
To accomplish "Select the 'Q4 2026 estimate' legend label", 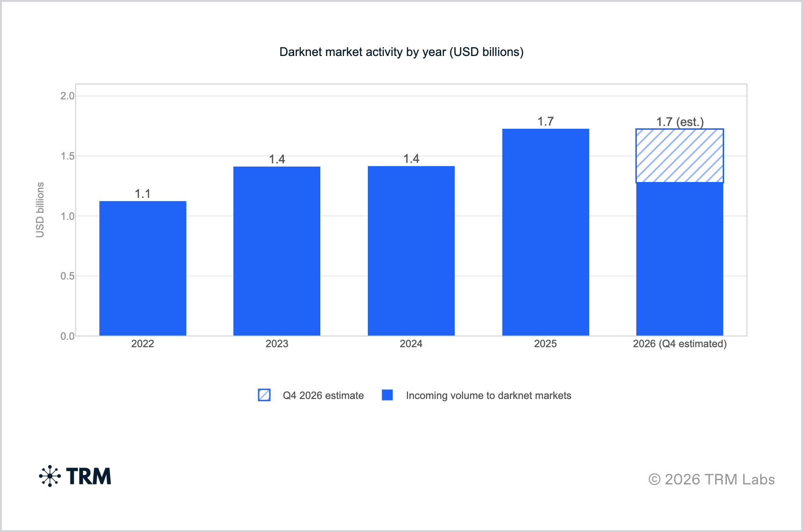I will click(x=323, y=396).
